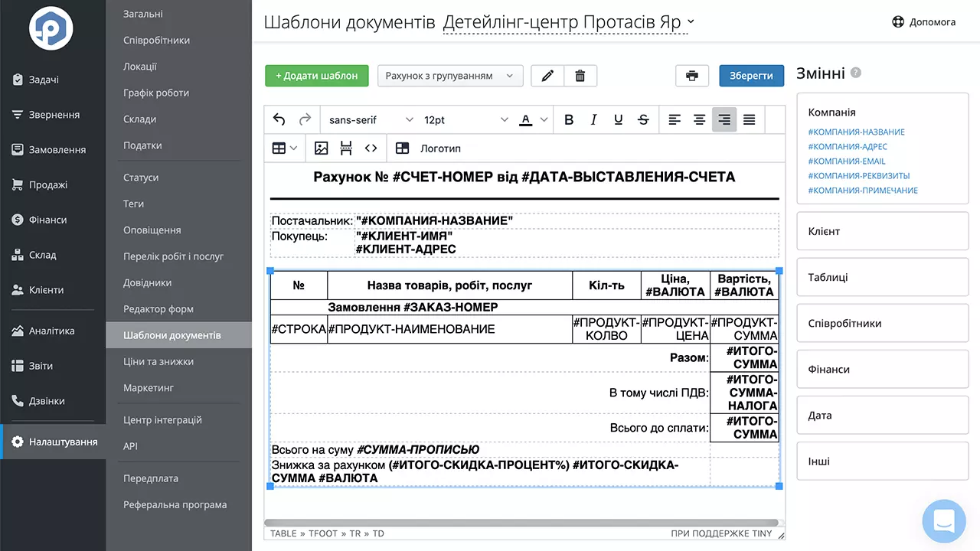The image size is (980, 551).
Task: Align text center
Action: (x=699, y=119)
